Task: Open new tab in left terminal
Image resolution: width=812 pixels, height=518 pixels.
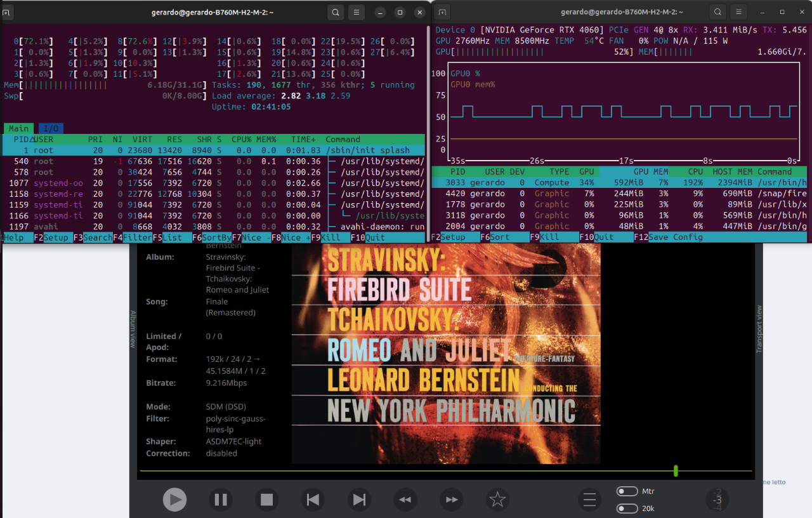Action: [5, 11]
